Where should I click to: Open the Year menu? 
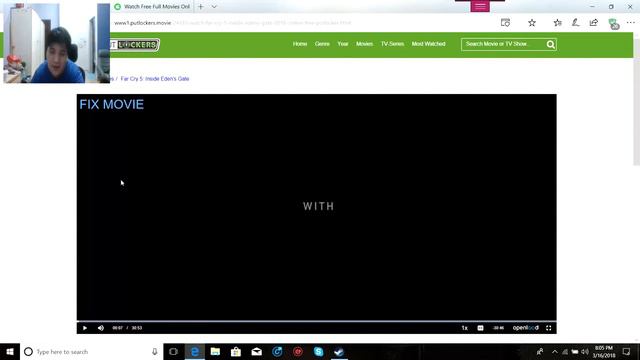pyautogui.click(x=343, y=44)
